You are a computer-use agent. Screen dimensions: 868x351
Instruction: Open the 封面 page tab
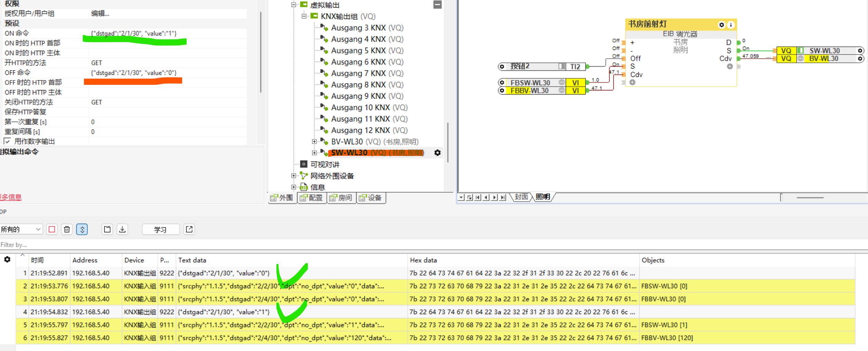pos(521,197)
